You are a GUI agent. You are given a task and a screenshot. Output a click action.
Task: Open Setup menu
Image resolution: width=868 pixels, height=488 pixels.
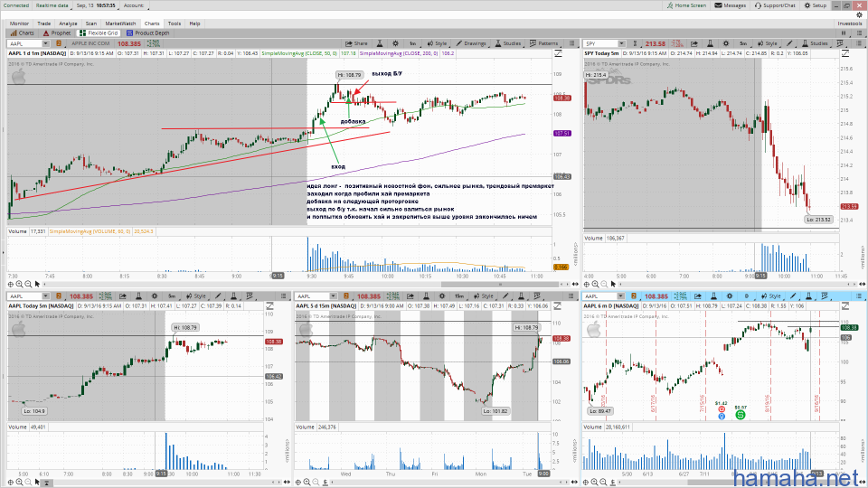[x=816, y=5]
